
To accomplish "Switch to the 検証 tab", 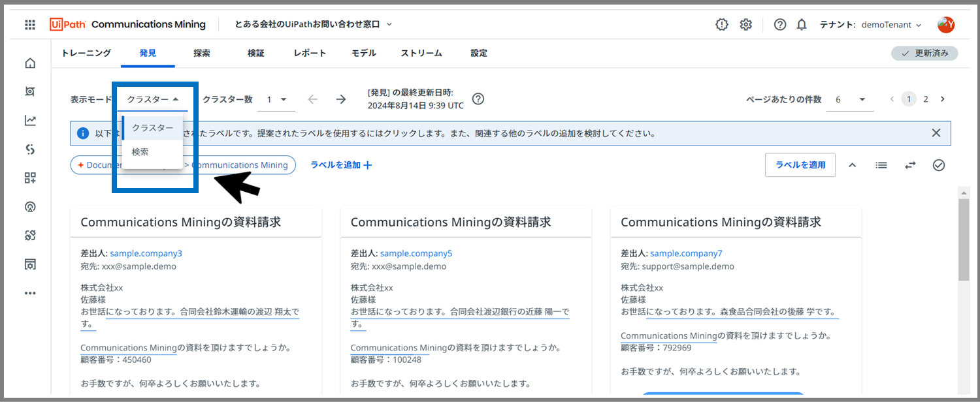I will point(256,54).
